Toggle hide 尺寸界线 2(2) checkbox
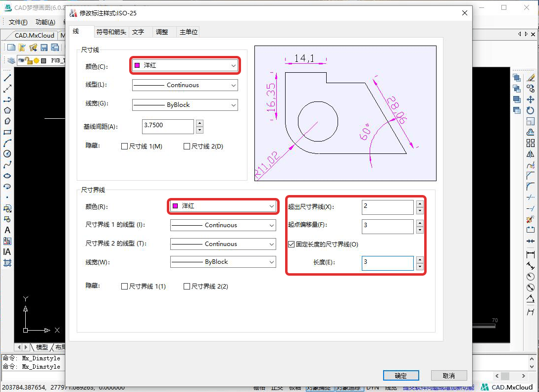 click(187, 286)
